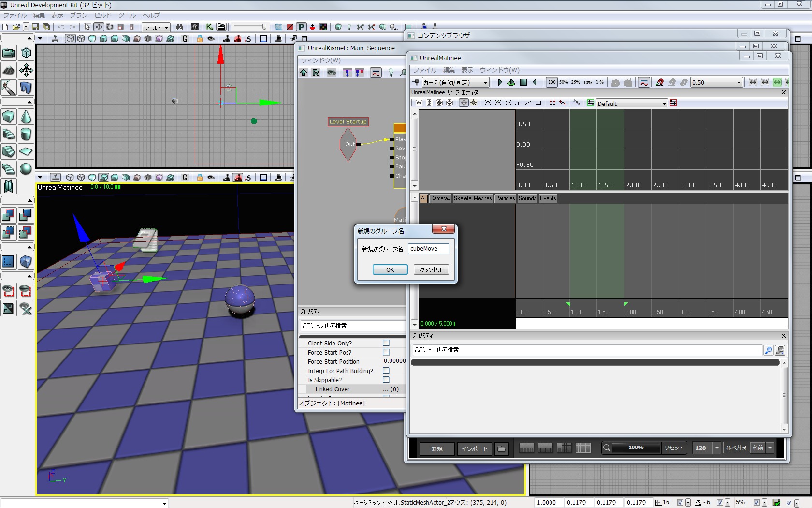Switch to the Cameras filter tab
Screen dimensions: 812x508
coord(440,198)
